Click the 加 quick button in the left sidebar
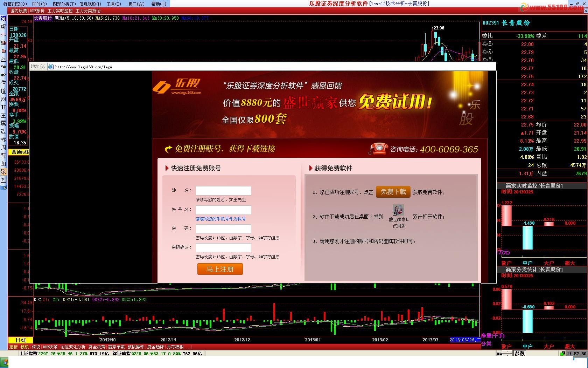Screen dimensions: 588x368 (3, 164)
